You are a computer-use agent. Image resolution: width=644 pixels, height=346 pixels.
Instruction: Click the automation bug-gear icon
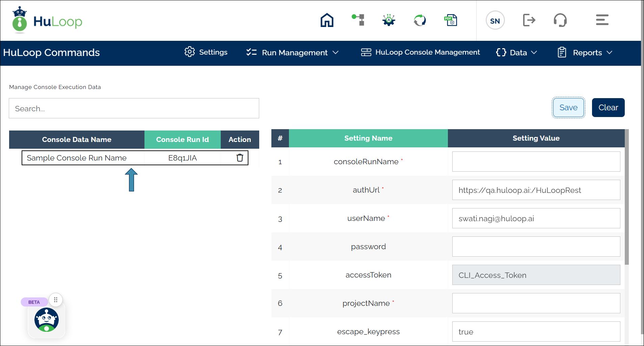coord(389,20)
